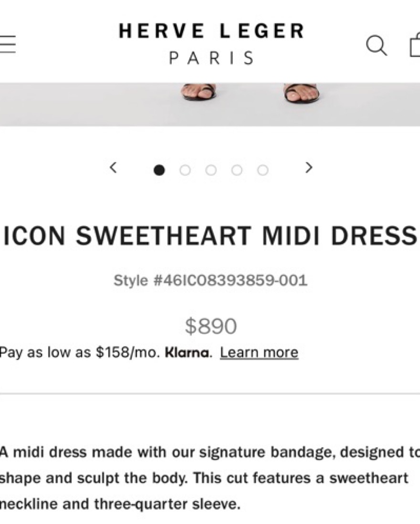The height and width of the screenshot is (524, 420).
Task: Select the first carousel dot
Action: (159, 170)
